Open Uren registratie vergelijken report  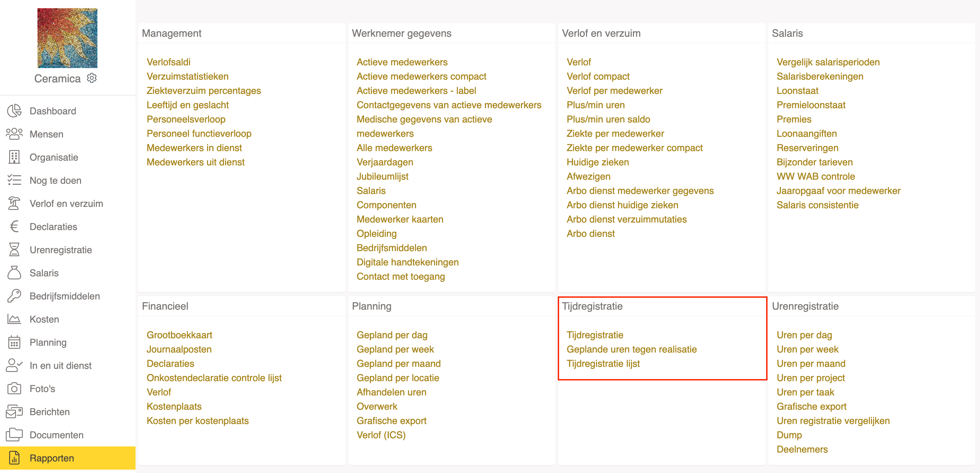pos(833,421)
